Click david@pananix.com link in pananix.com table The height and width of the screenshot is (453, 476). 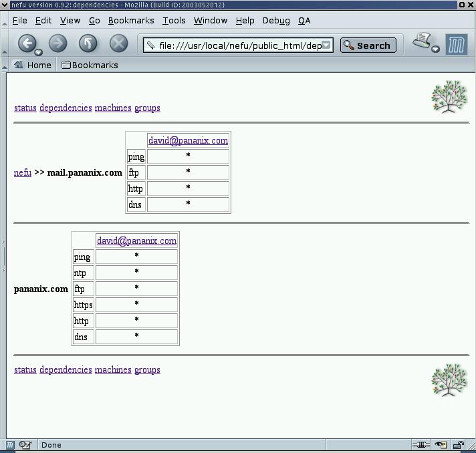(136, 241)
